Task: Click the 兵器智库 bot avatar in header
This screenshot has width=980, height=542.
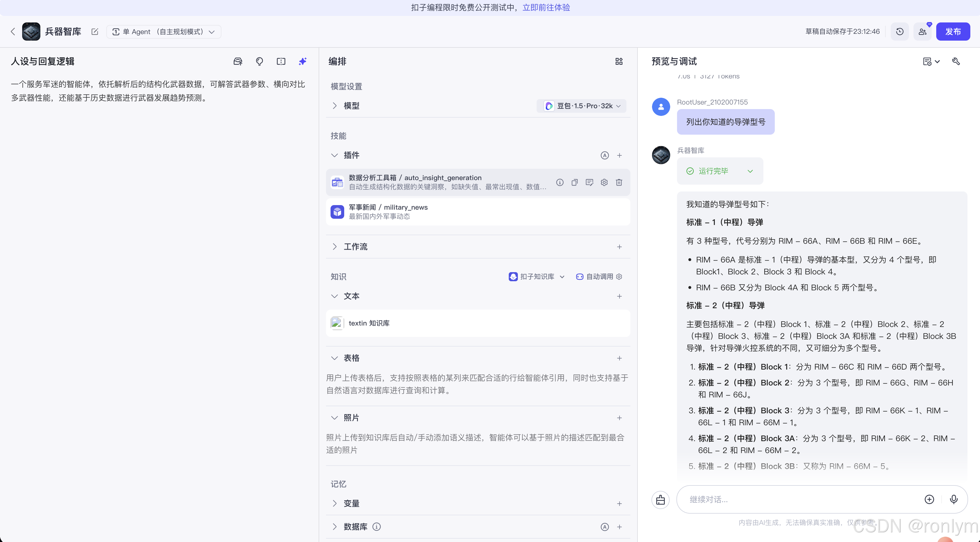Action: [x=31, y=32]
